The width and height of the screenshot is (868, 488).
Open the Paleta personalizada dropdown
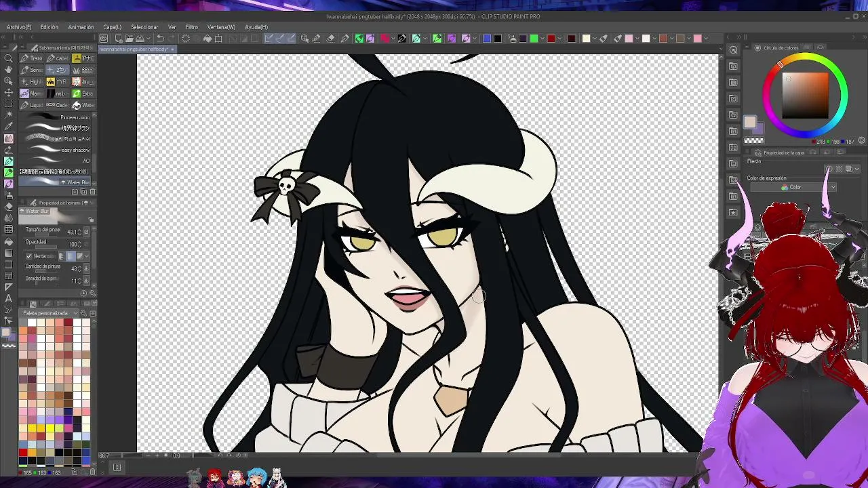[50, 313]
